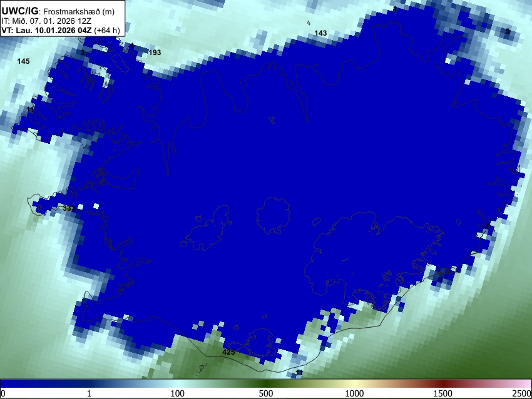532x399 pixels.
Task: Click the Vestmannaeyjar islands outline off the south coast
Action: [202, 368]
